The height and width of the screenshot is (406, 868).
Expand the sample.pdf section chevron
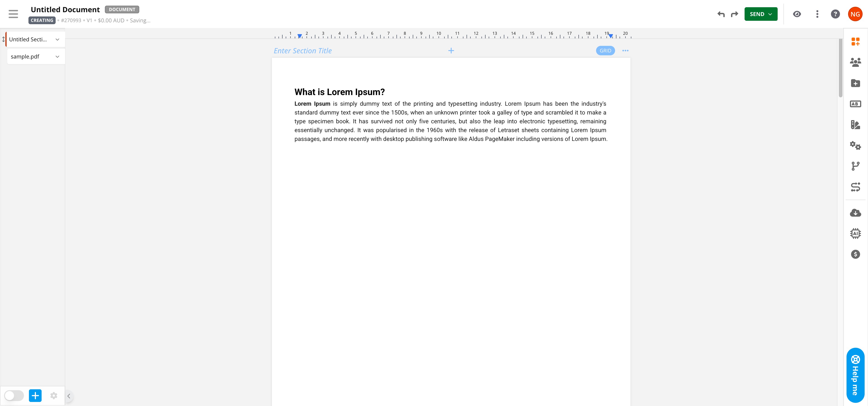tap(57, 56)
